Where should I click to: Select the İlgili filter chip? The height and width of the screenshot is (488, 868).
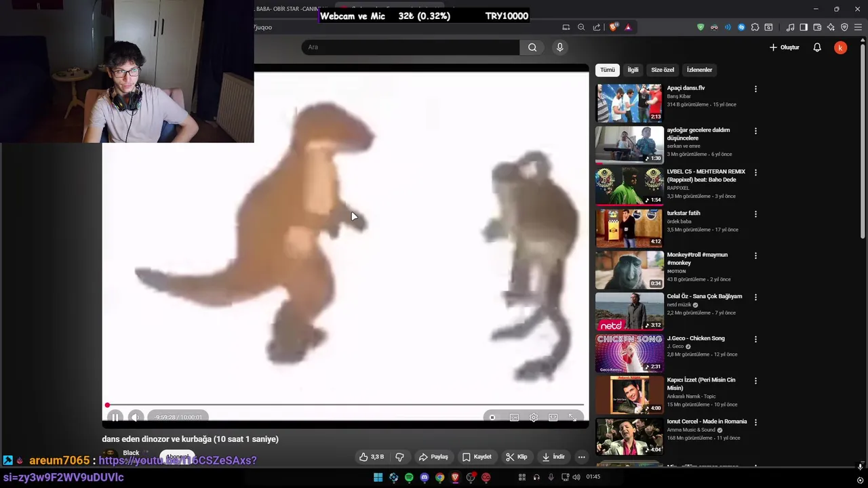633,70
